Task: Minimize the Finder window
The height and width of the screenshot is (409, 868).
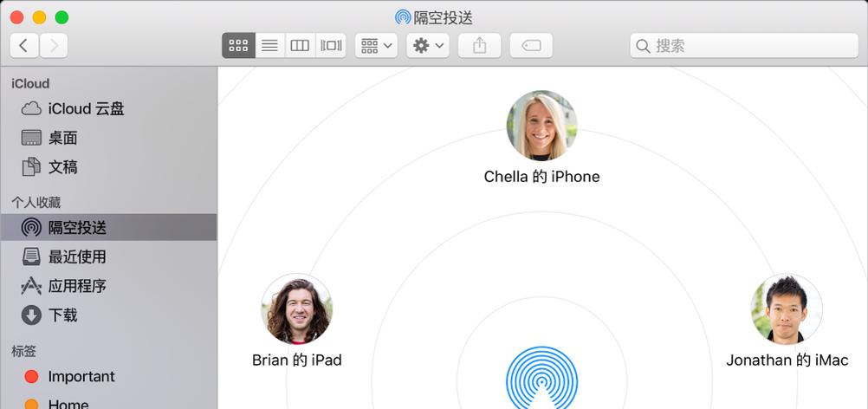Action: coord(39,17)
